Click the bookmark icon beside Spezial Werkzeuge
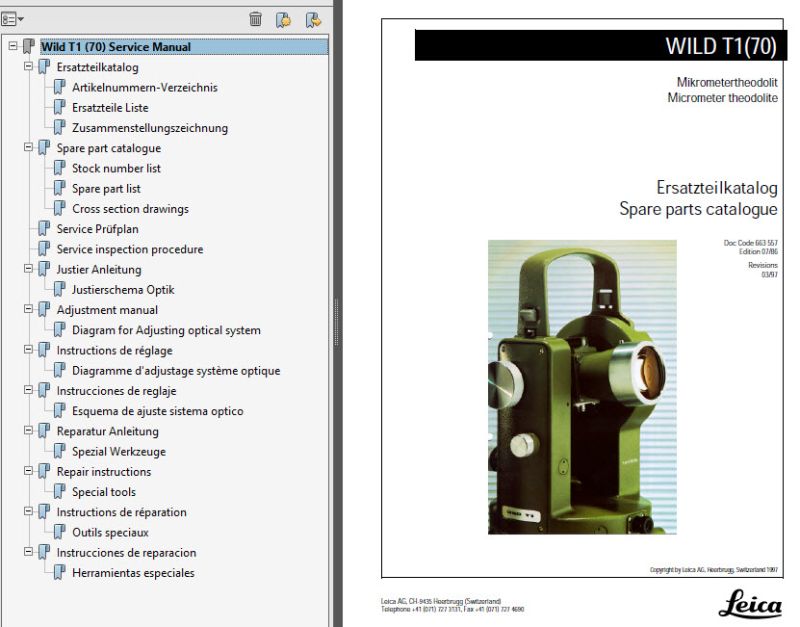Image resolution: width=800 pixels, height=627 pixels. [60, 451]
